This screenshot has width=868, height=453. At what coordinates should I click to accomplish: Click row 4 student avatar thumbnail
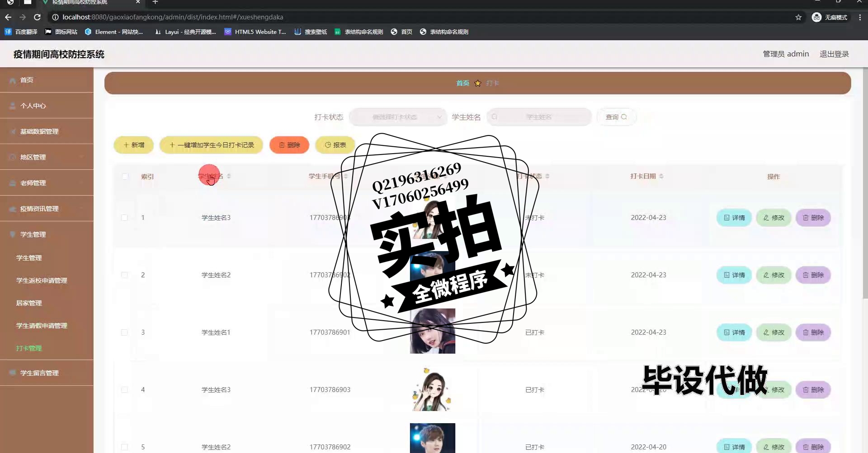433,389
